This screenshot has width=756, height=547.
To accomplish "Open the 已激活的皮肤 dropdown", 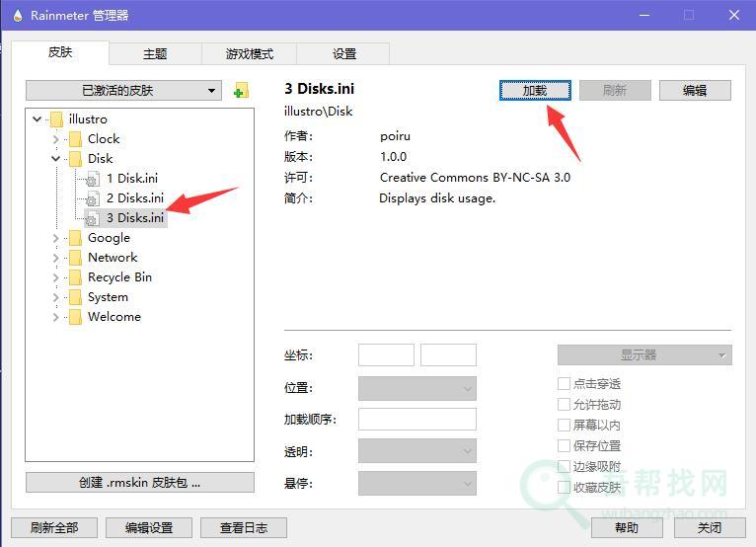I will pos(123,91).
